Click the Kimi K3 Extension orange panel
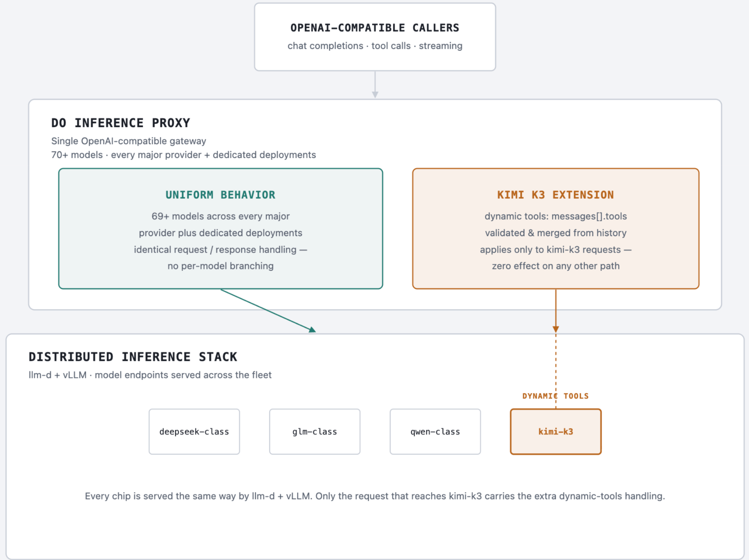Viewport: 749px width, 560px height. [x=556, y=229]
